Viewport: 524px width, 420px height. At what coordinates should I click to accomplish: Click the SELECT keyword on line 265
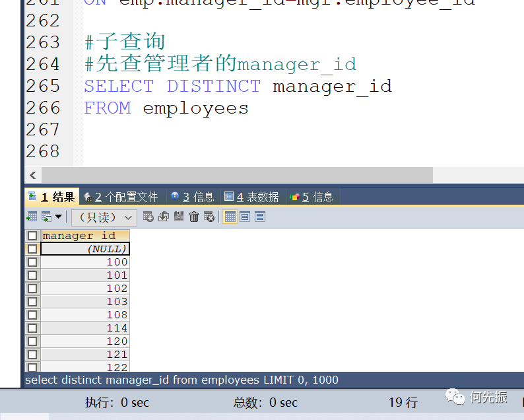(119, 86)
